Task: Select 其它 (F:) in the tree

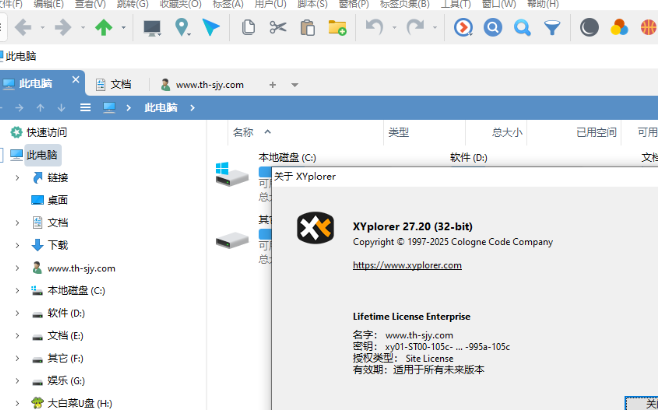Action: coord(65,358)
